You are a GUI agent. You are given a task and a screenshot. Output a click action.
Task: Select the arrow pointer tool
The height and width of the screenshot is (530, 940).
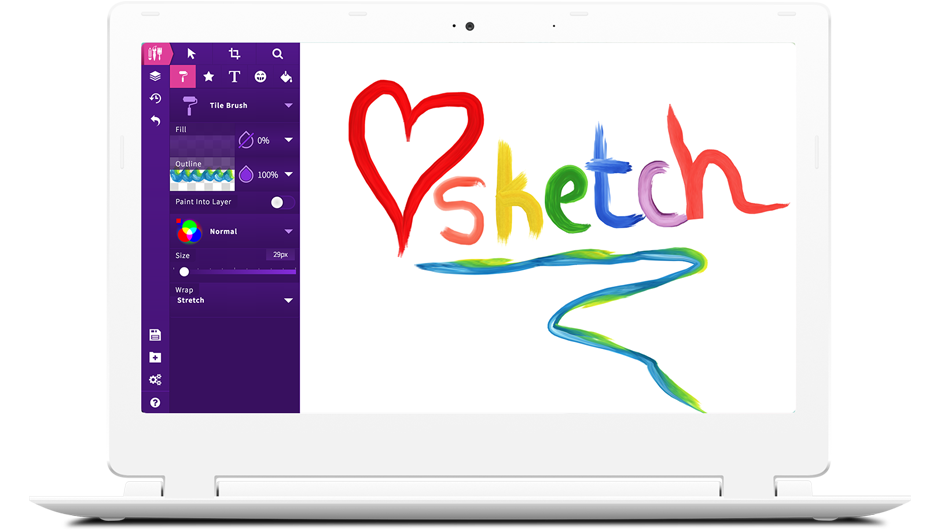(192, 54)
